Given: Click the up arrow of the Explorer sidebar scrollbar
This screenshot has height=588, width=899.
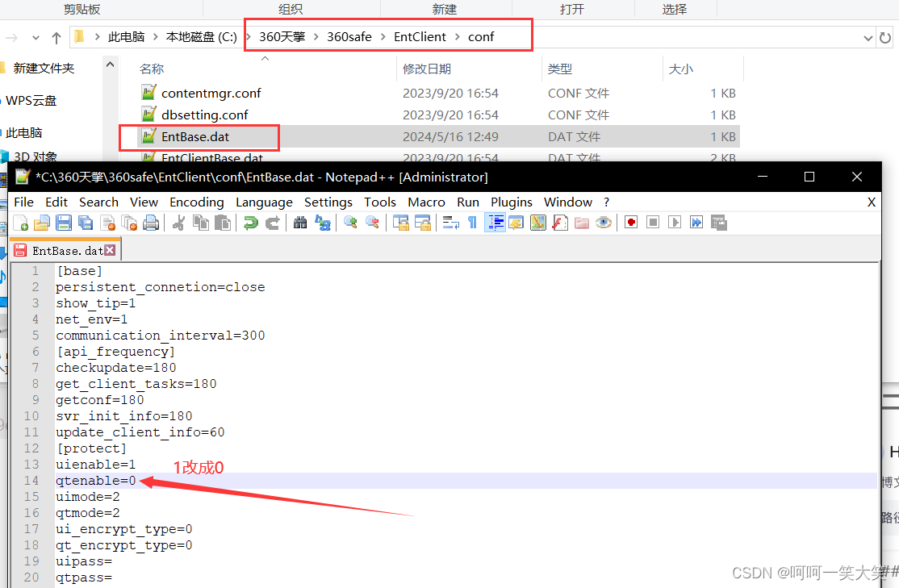Looking at the screenshot, I should tap(110, 65).
